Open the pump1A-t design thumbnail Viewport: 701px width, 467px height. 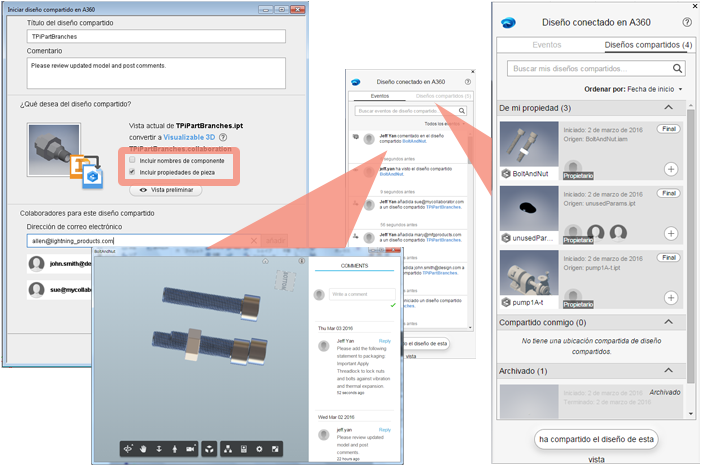(529, 273)
